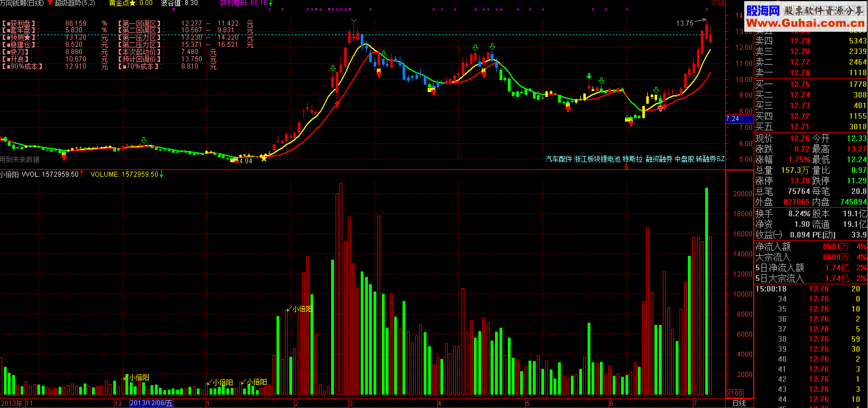Select the 买一 12.75 bid row

tap(811, 84)
